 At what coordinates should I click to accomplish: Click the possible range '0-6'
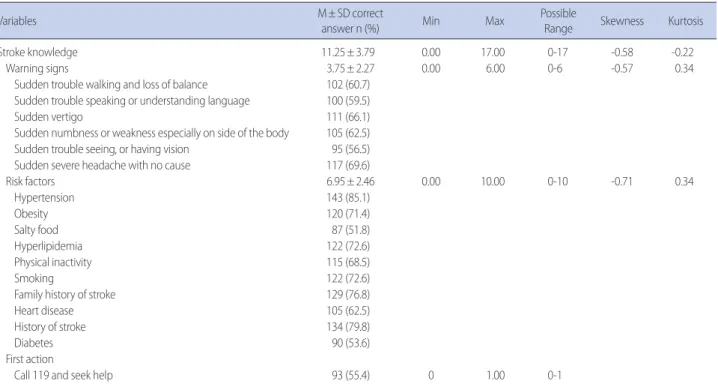coord(555,69)
